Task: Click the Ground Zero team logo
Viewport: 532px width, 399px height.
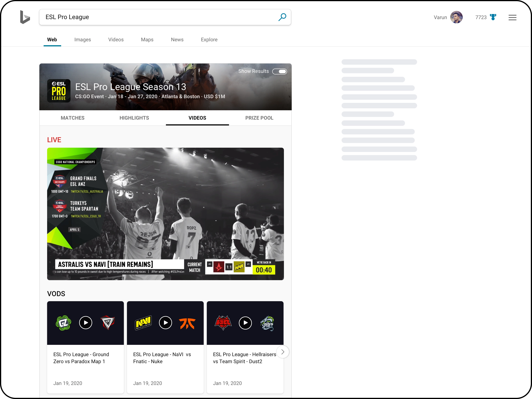Action: coord(63,323)
